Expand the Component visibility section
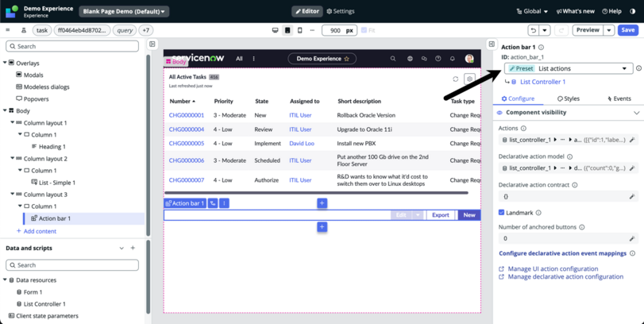 tap(637, 113)
